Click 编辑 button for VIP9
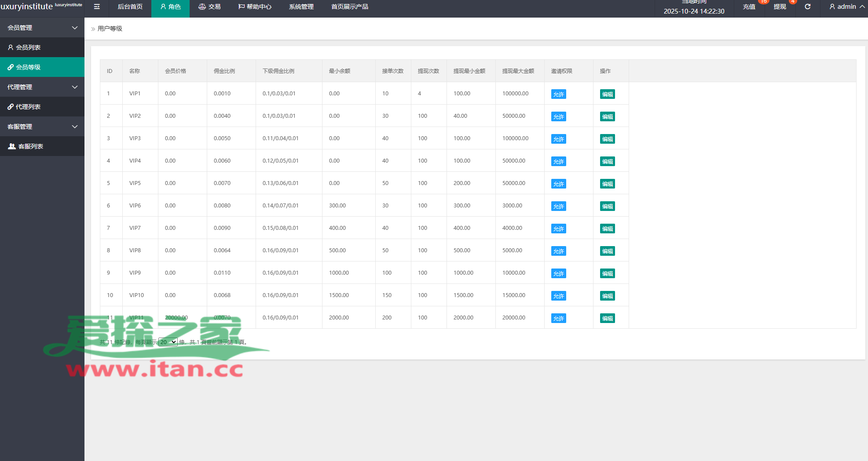 [x=607, y=274]
